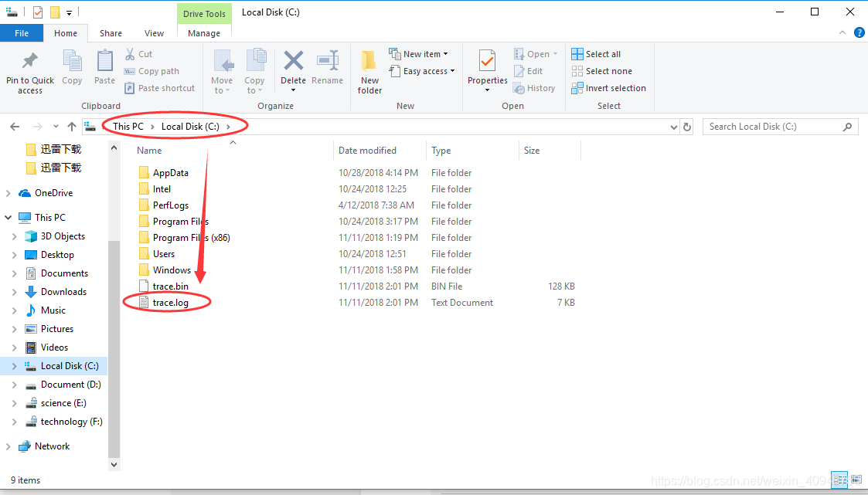This screenshot has width=868, height=495.
Task: Click the Refresh button
Action: pos(687,127)
